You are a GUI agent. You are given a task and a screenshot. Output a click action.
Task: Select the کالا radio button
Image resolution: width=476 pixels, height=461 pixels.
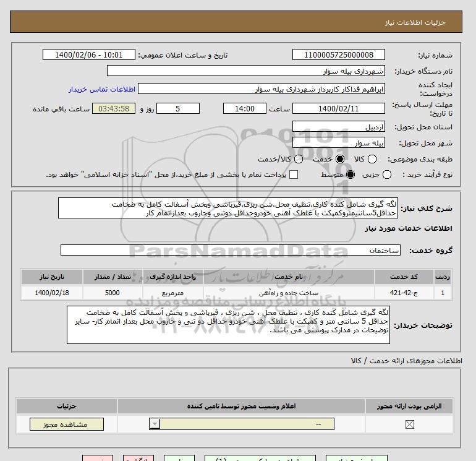coord(372,159)
